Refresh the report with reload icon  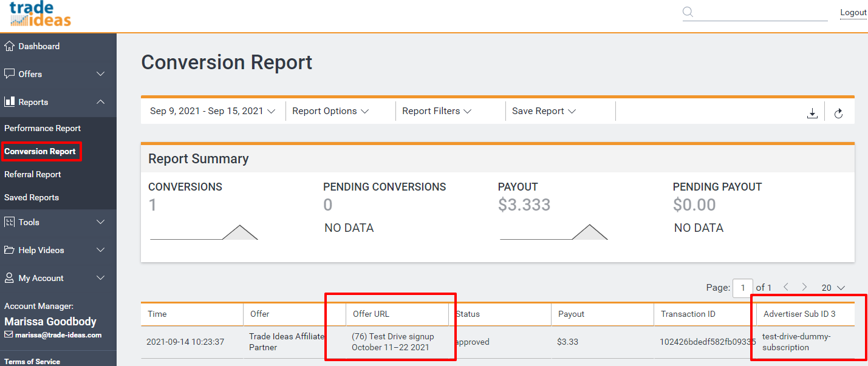838,113
